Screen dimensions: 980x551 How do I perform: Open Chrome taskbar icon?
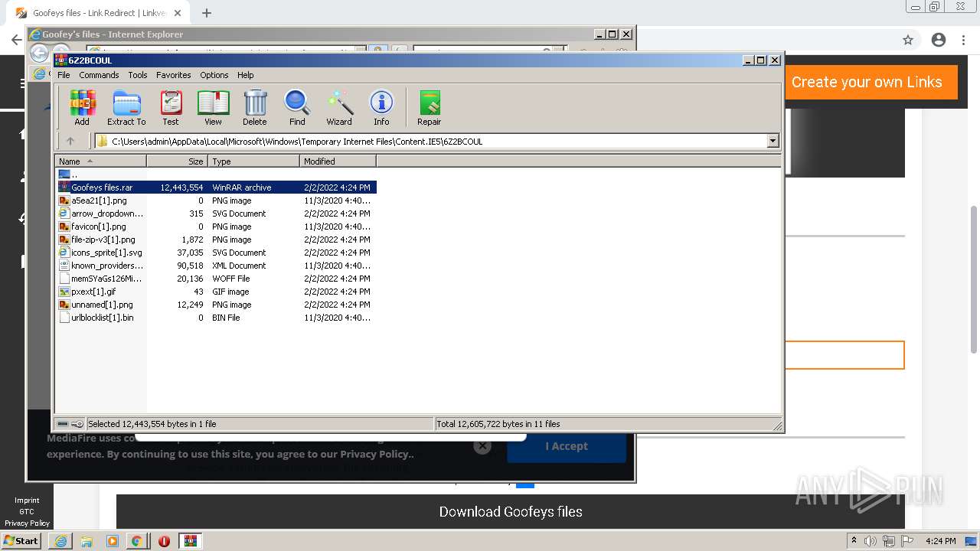coord(136,541)
